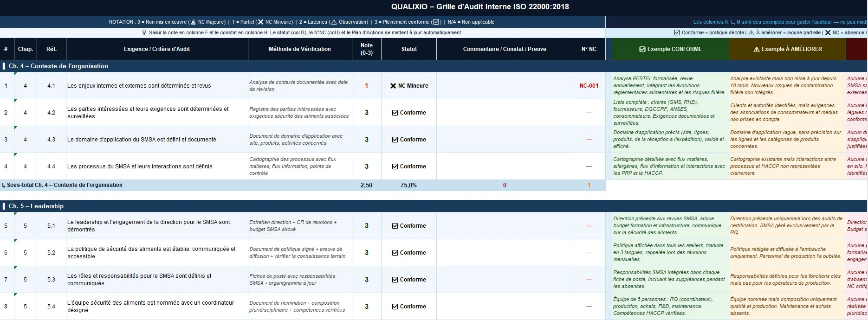The image size is (868, 320).
Task: Select the 'Commentaire / Constat / Preuve' header
Action: (505, 49)
